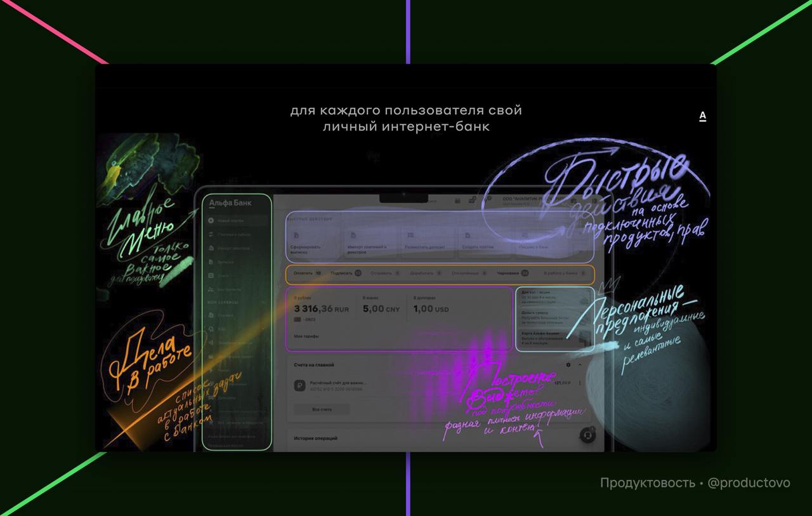Open the Черновики tab
The width and height of the screenshot is (812, 516).
pyautogui.click(x=513, y=274)
